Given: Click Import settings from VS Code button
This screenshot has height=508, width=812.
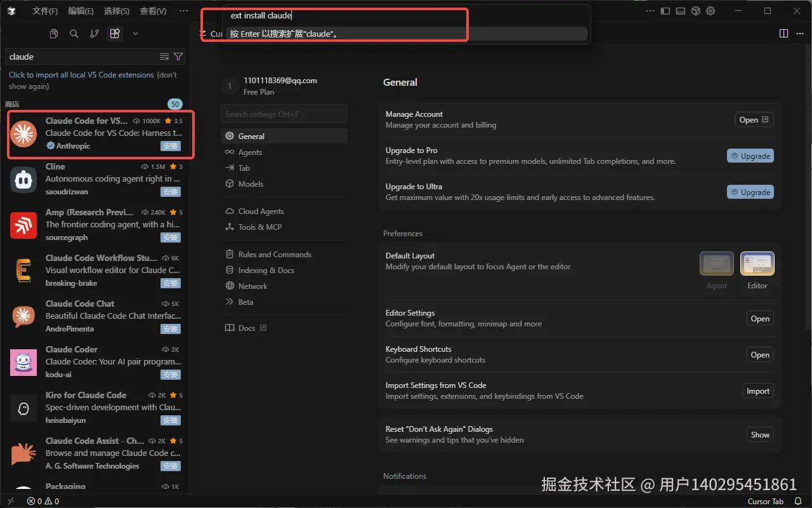Looking at the screenshot, I should (758, 391).
